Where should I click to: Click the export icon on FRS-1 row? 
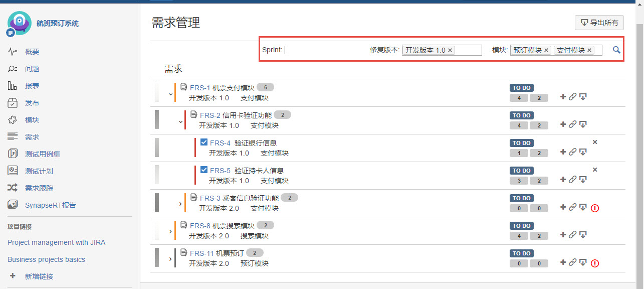point(583,97)
